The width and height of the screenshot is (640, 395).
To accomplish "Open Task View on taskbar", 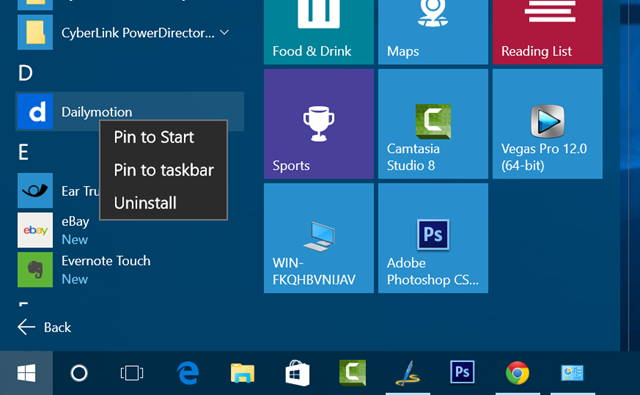I will (132, 373).
